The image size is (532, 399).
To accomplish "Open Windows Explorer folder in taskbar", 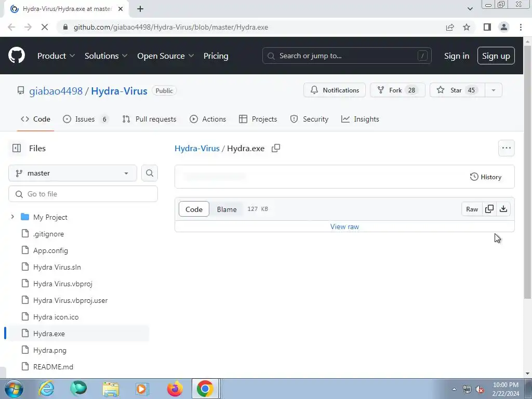I will point(111,389).
